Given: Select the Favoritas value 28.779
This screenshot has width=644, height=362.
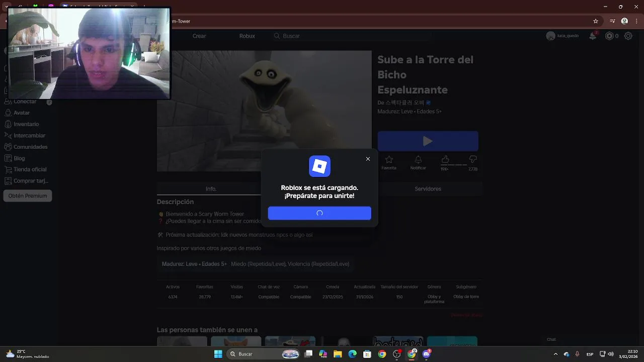Looking at the screenshot, I should click(205, 297).
